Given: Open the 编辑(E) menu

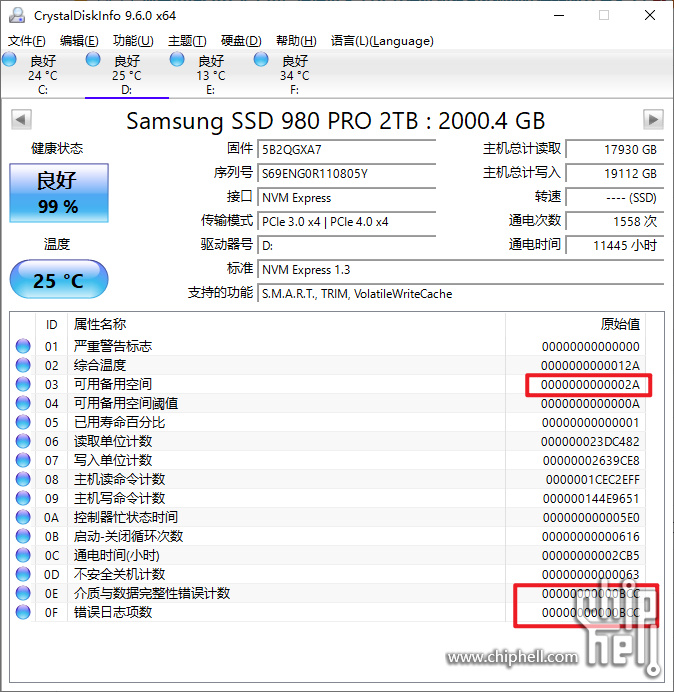Looking at the screenshot, I should click(x=79, y=41).
